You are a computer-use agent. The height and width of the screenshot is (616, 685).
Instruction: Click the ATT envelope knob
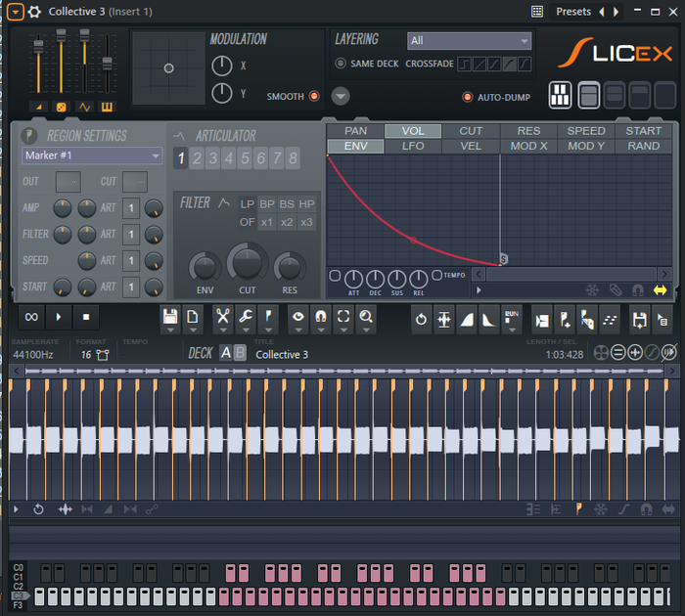coord(353,279)
